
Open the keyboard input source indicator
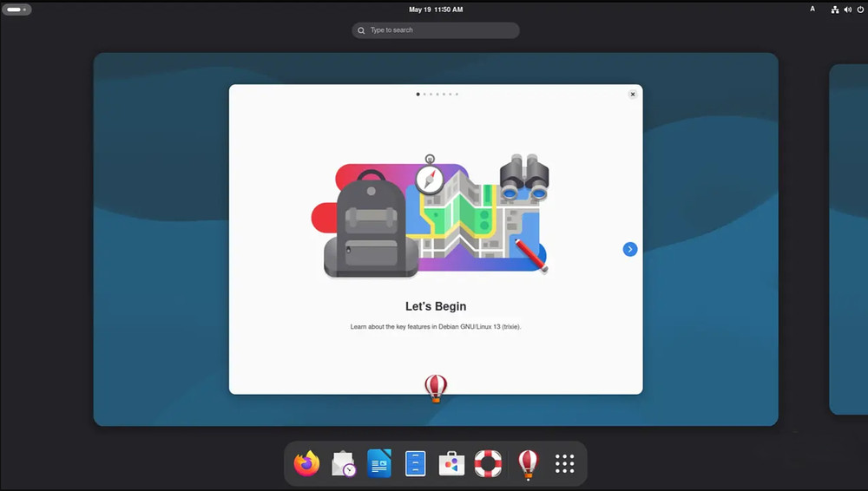pos(812,9)
